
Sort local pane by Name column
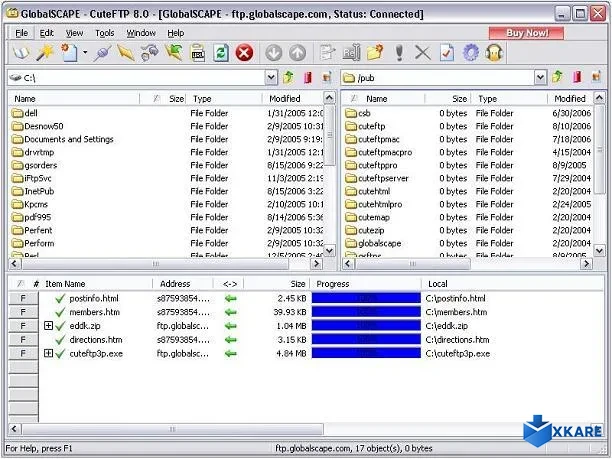click(74, 99)
